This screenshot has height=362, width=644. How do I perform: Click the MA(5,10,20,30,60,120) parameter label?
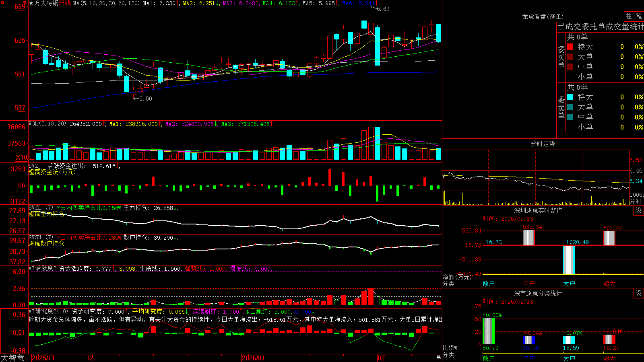106,3
